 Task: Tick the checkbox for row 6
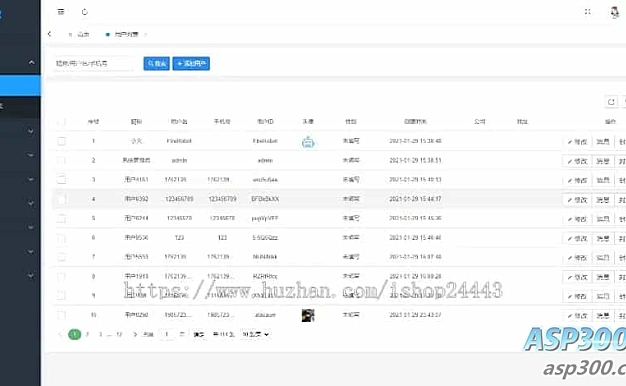click(x=61, y=238)
